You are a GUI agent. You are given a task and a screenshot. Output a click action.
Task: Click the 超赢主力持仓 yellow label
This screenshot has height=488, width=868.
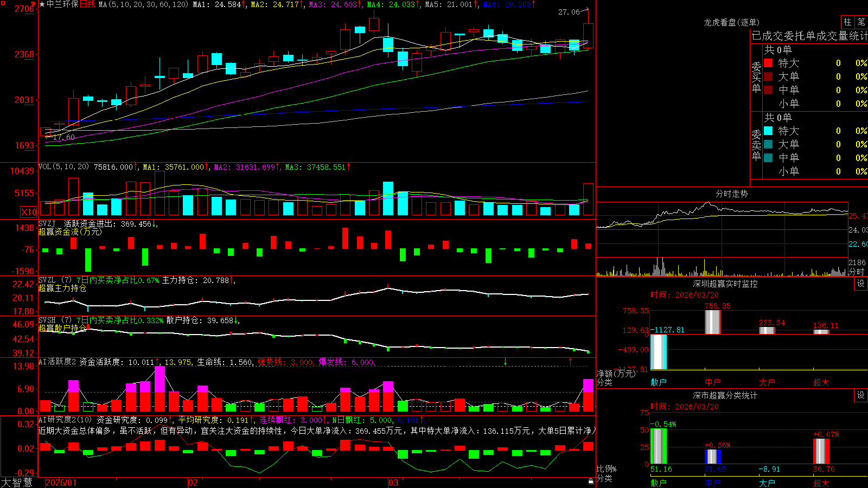pos(62,288)
